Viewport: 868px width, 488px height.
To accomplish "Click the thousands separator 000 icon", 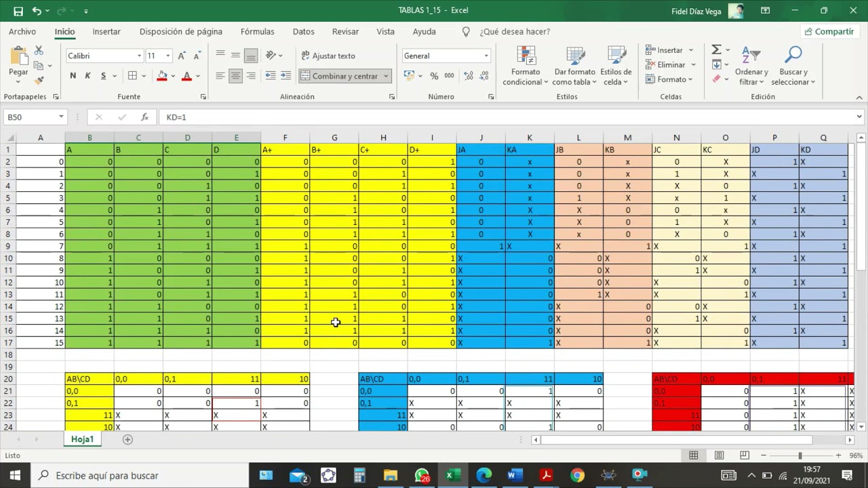I will point(449,76).
